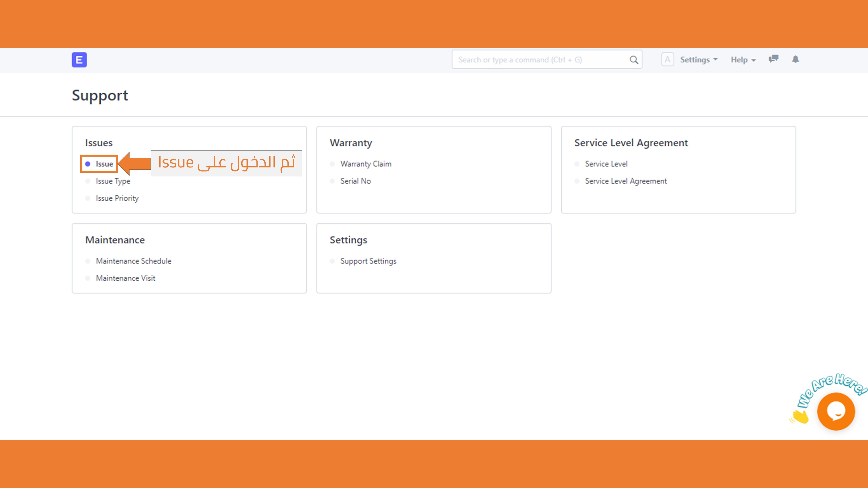This screenshot has height=488, width=868.
Task: Open the Issue Priority link
Action: (x=117, y=198)
